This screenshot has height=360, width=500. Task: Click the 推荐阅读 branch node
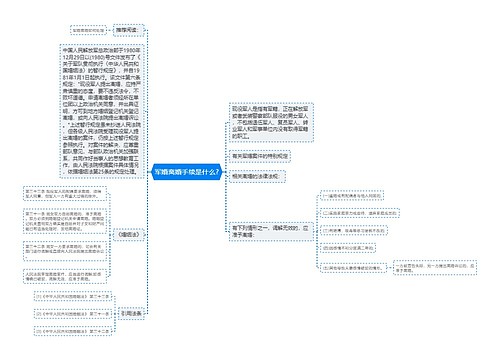tap(128, 30)
